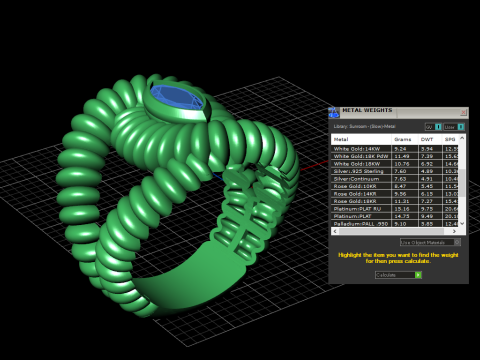
Task: Select the Palladium:PALL .950 row
Action: click(x=395, y=224)
